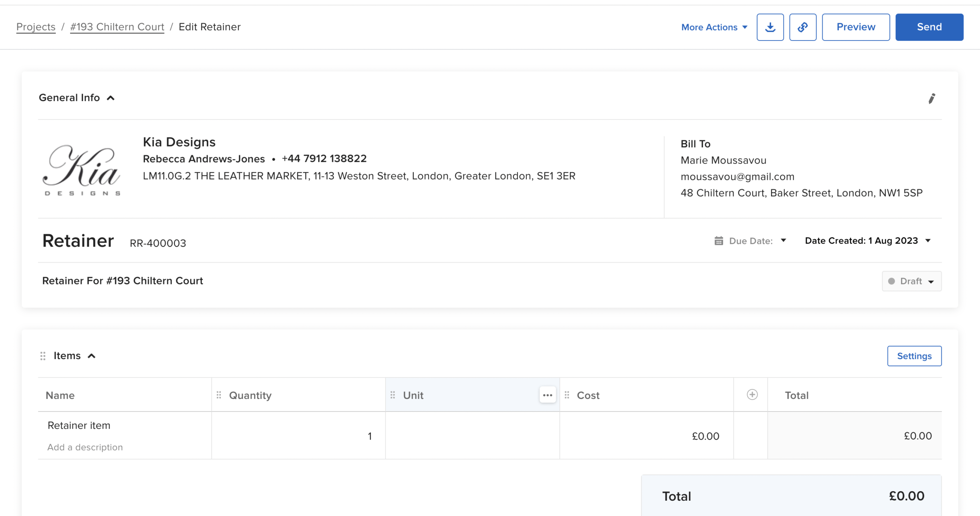Click the Quantity column drag handle
Viewport: 980px width, 516px height.
[x=219, y=395]
